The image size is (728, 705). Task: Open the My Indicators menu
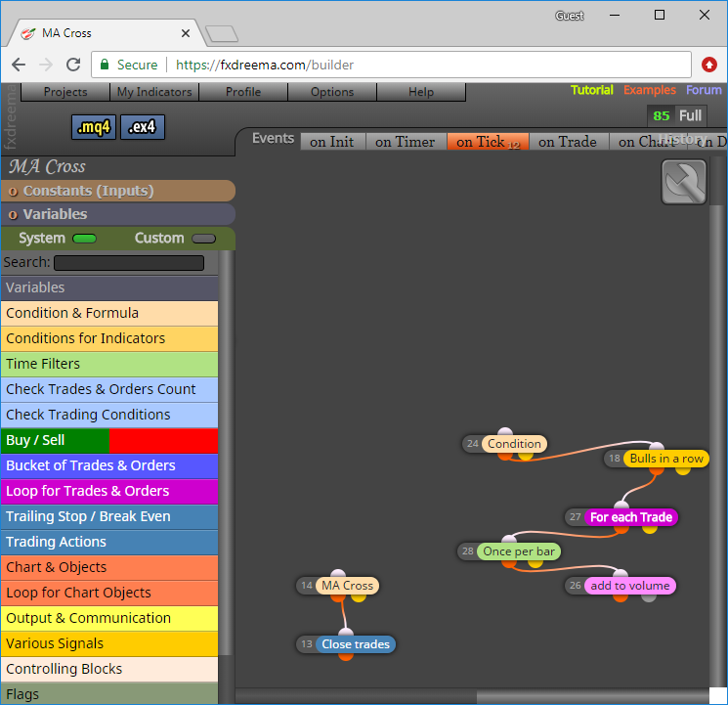pos(154,92)
